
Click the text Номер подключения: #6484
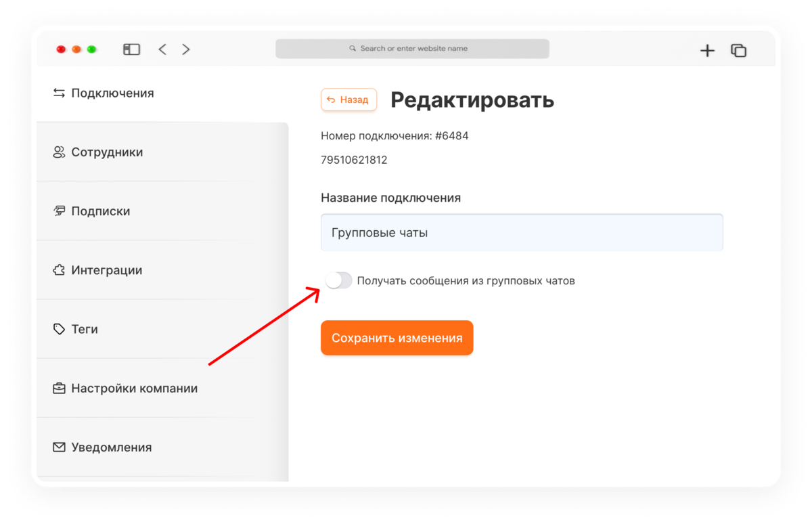[x=394, y=135]
